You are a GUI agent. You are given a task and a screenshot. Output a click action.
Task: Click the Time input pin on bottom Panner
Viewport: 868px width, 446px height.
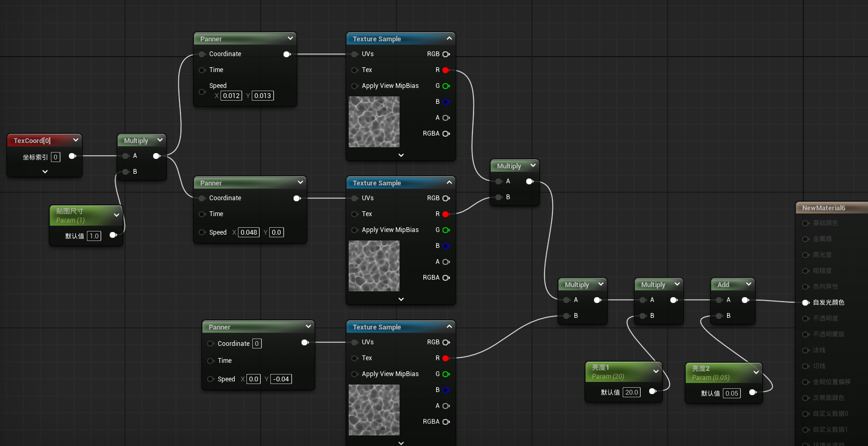pyautogui.click(x=210, y=361)
